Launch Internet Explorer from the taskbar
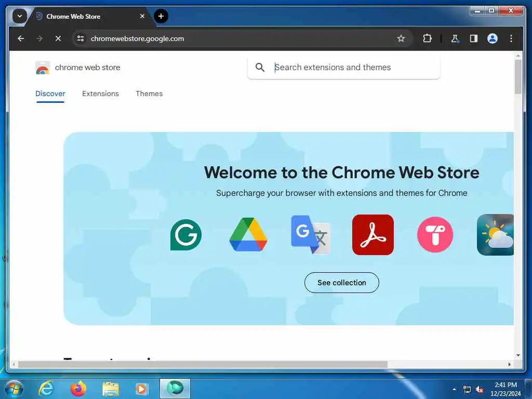The height and width of the screenshot is (399, 532). pos(46,389)
